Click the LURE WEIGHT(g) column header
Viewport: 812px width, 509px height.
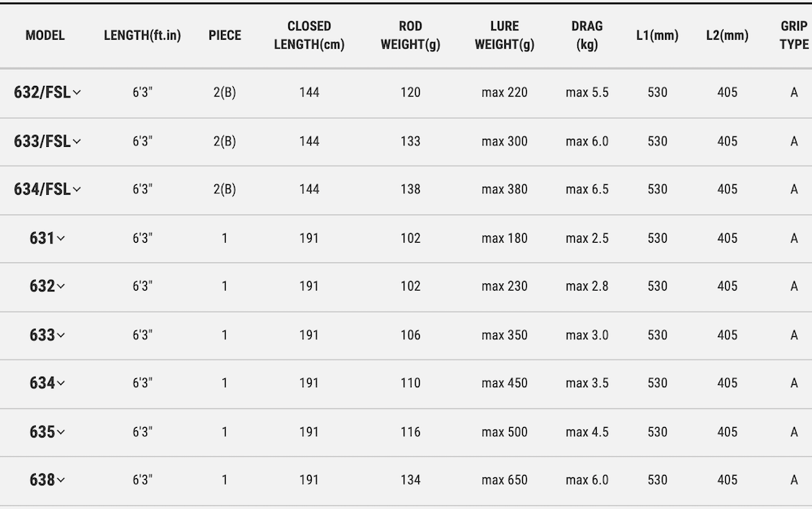tap(504, 35)
